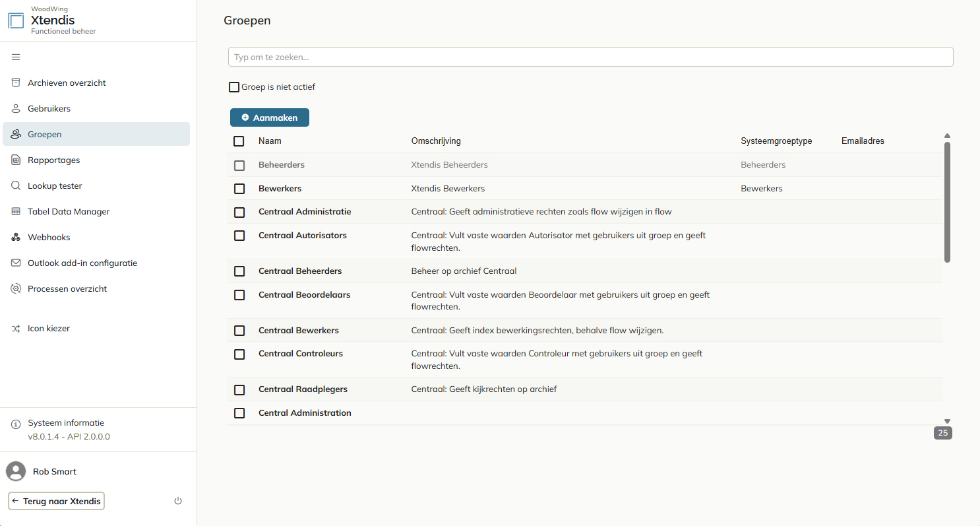This screenshot has height=526, width=980.
Task: Tick the select-all checkbox in table header
Action: (239, 141)
